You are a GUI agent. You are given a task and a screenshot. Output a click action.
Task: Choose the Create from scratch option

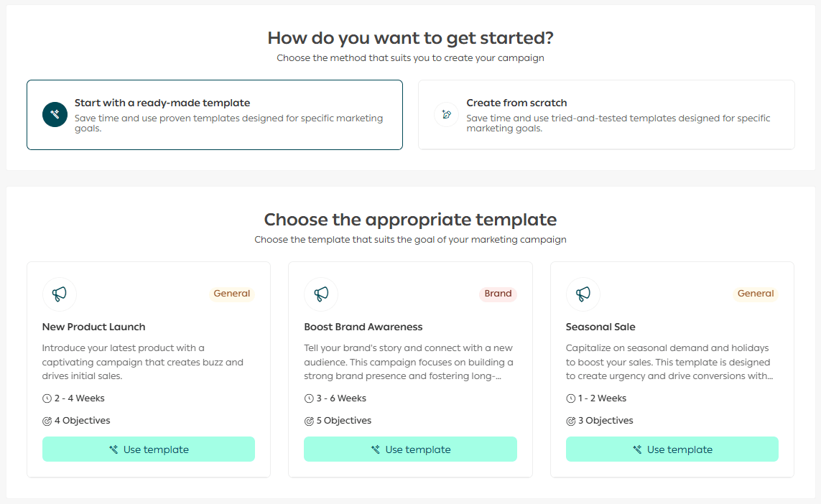click(606, 115)
